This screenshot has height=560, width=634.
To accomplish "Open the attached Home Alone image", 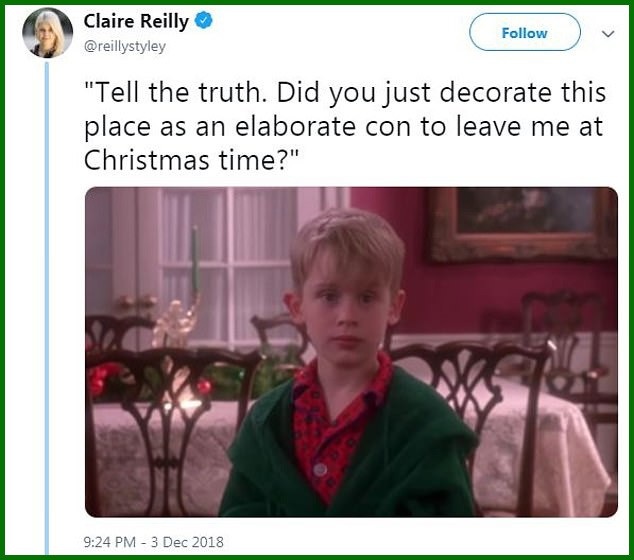I will point(350,351).
